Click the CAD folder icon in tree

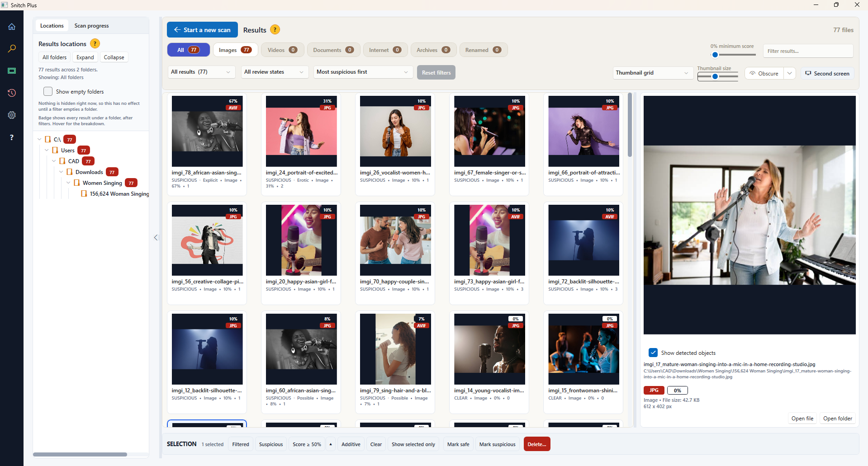coord(62,161)
